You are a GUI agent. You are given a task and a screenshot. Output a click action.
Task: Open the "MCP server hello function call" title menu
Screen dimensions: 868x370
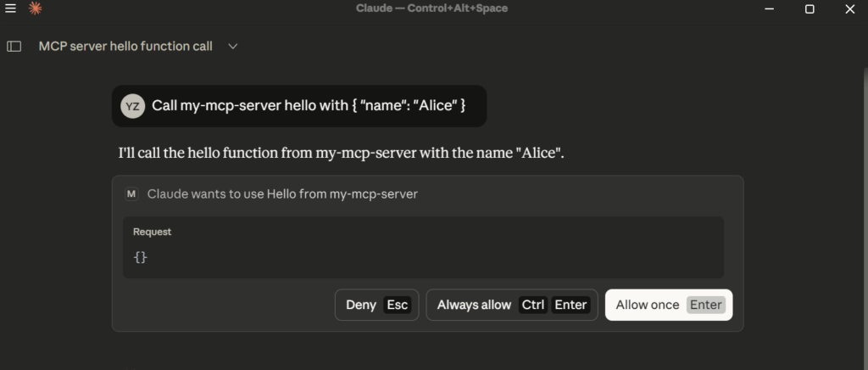(125, 47)
